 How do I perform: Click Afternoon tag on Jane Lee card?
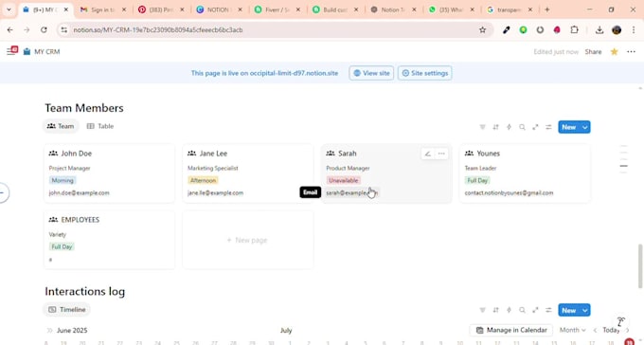point(203,180)
